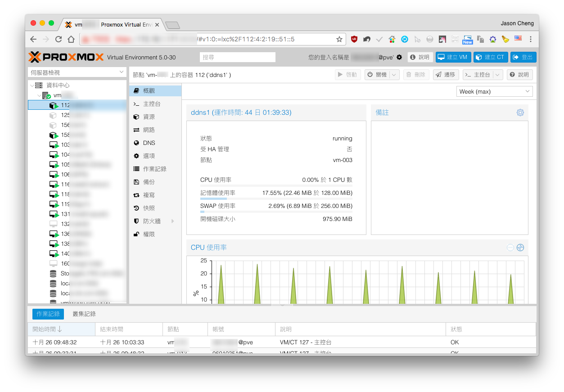This screenshot has height=392, width=564.
Task: Open 作業記錄 in the side menu
Action: click(155, 169)
